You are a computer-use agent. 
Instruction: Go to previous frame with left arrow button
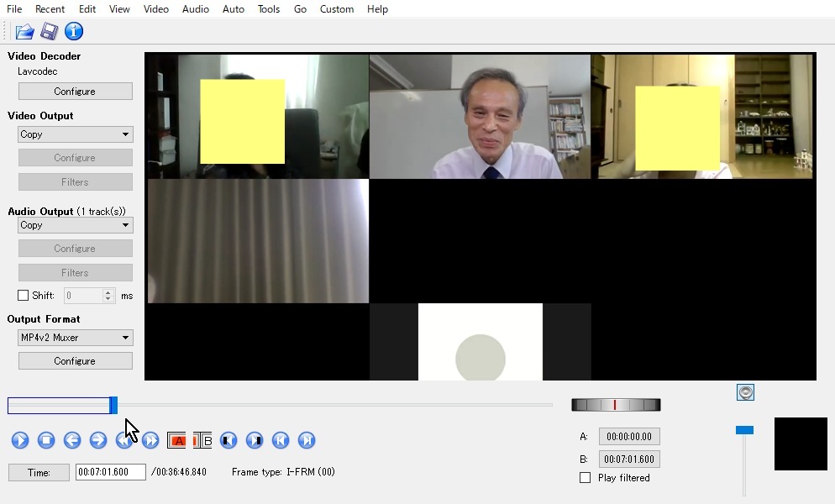[x=72, y=440]
